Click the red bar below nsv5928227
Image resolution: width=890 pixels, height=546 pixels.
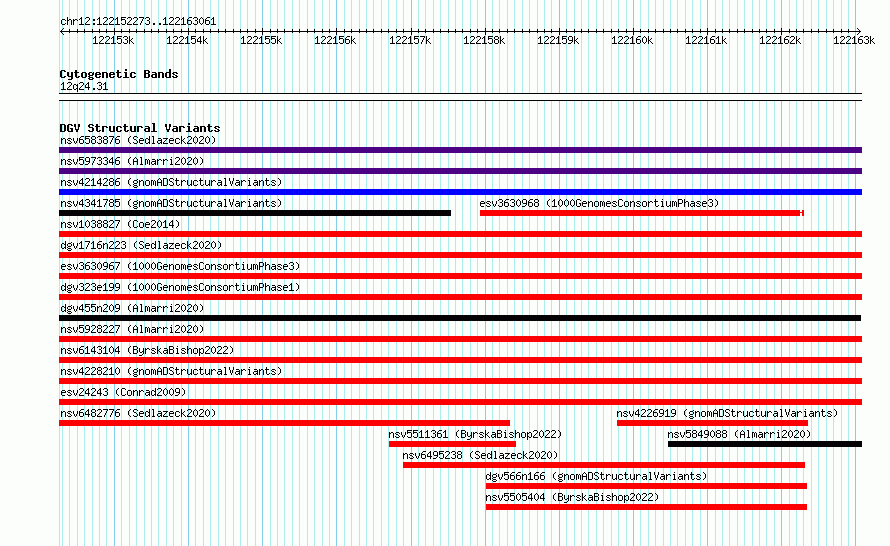pyautogui.click(x=460, y=339)
